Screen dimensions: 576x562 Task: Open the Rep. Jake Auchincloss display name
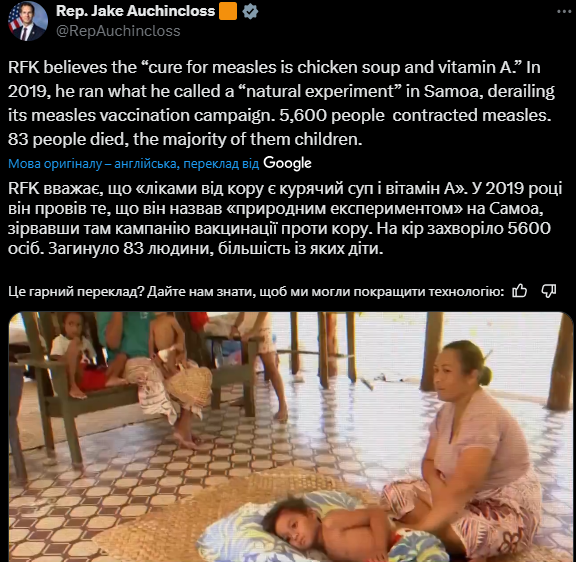(x=135, y=11)
